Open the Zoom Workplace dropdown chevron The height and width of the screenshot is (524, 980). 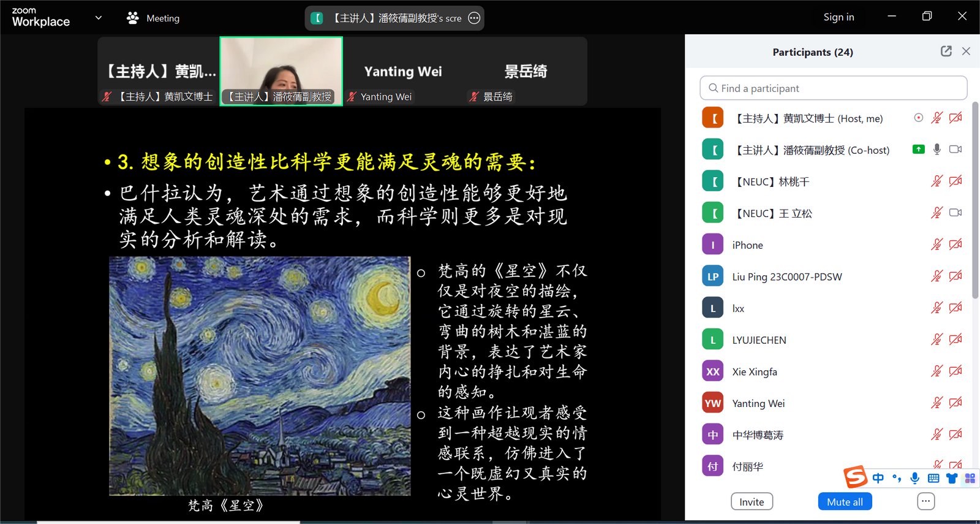tap(99, 18)
